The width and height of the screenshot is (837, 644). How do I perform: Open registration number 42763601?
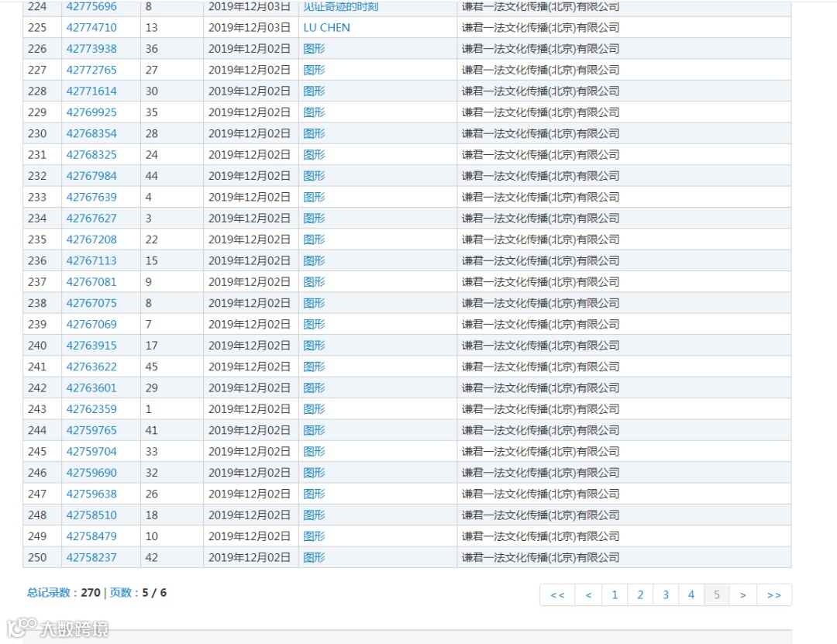coord(91,388)
